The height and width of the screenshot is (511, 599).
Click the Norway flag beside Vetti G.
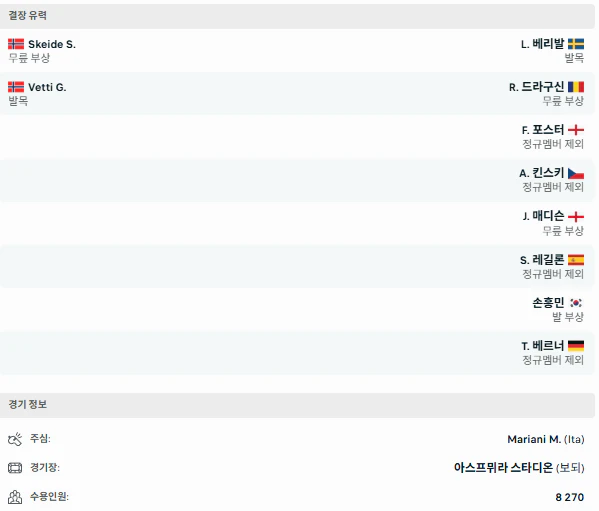(16, 87)
